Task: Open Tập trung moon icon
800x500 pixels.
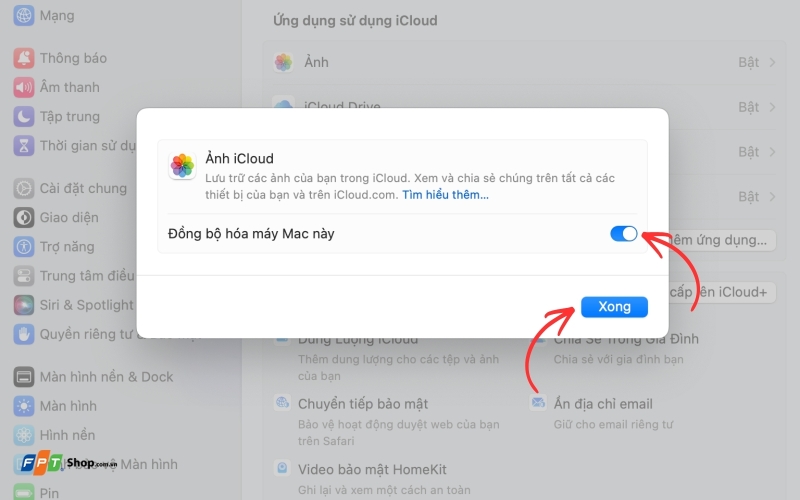Action: coord(23,116)
